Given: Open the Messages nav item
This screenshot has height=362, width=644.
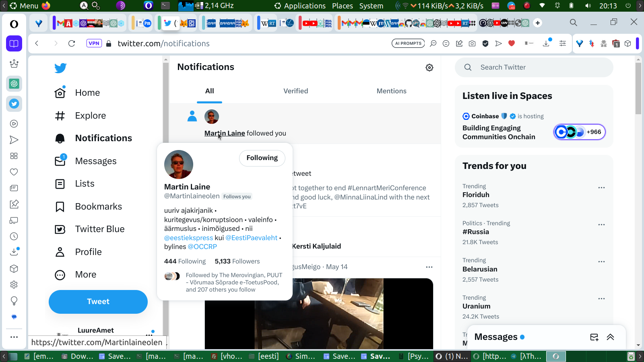Looking at the screenshot, I should (x=86, y=161).
